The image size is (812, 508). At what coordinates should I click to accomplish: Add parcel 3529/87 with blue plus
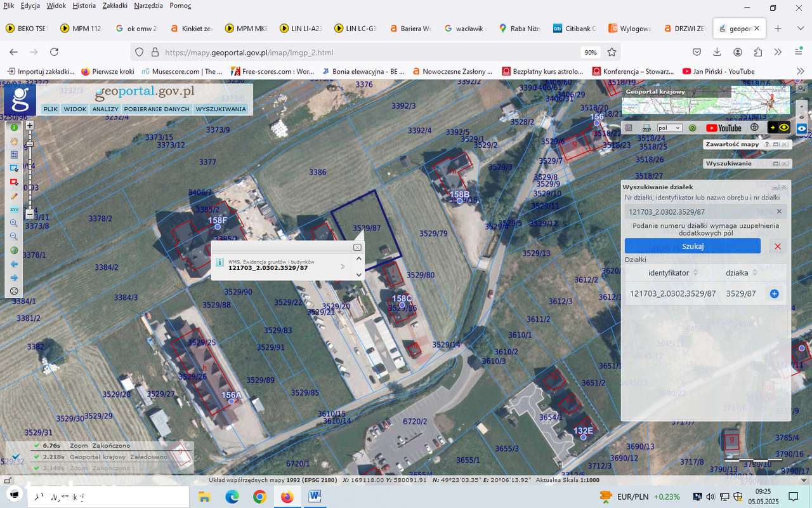click(774, 293)
